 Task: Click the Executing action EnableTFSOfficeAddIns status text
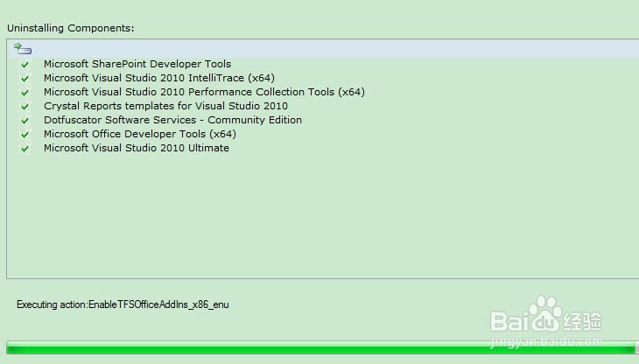coord(123,304)
